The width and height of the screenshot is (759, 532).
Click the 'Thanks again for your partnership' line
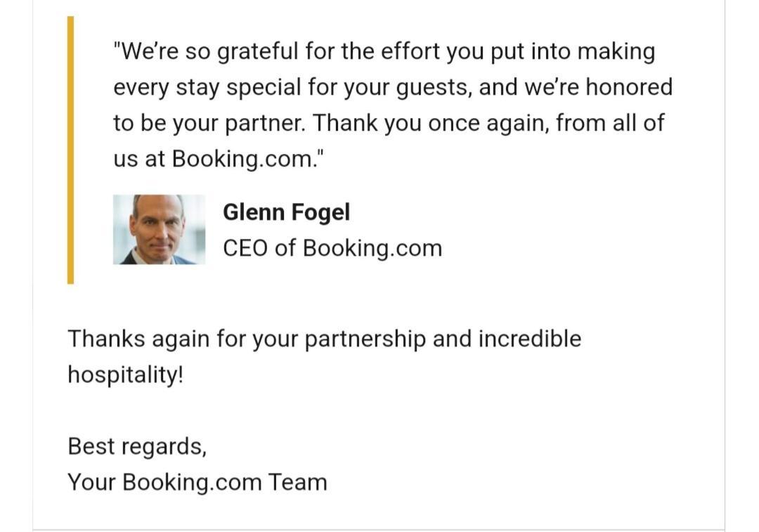[x=324, y=339]
